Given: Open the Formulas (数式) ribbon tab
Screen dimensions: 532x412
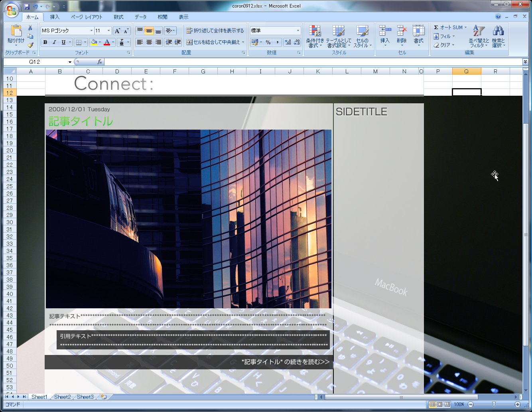Looking at the screenshot, I should 118,17.
